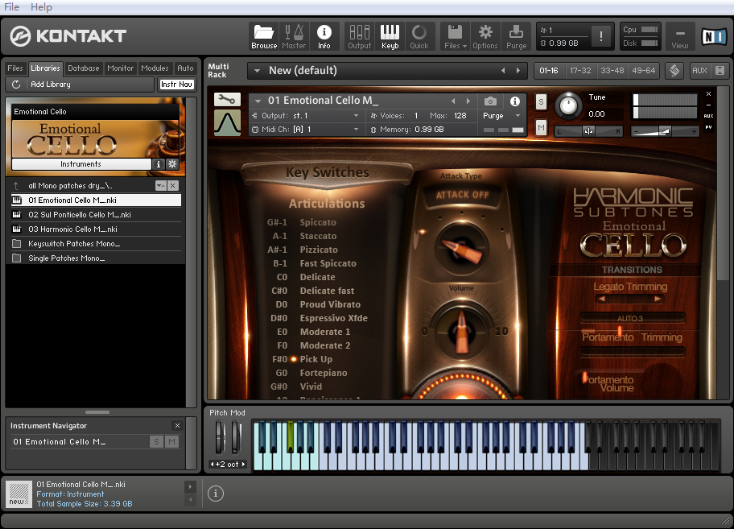This screenshot has height=529, width=734.
Task: Solo the 01 Emotional Cello instrument
Action: pyautogui.click(x=541, y=102)
